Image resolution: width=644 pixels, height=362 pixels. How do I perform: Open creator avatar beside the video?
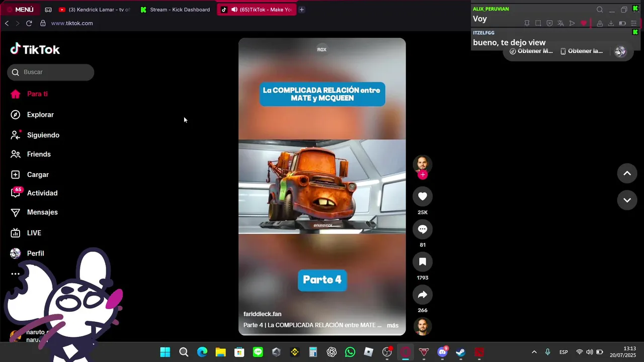click(423, 164)
